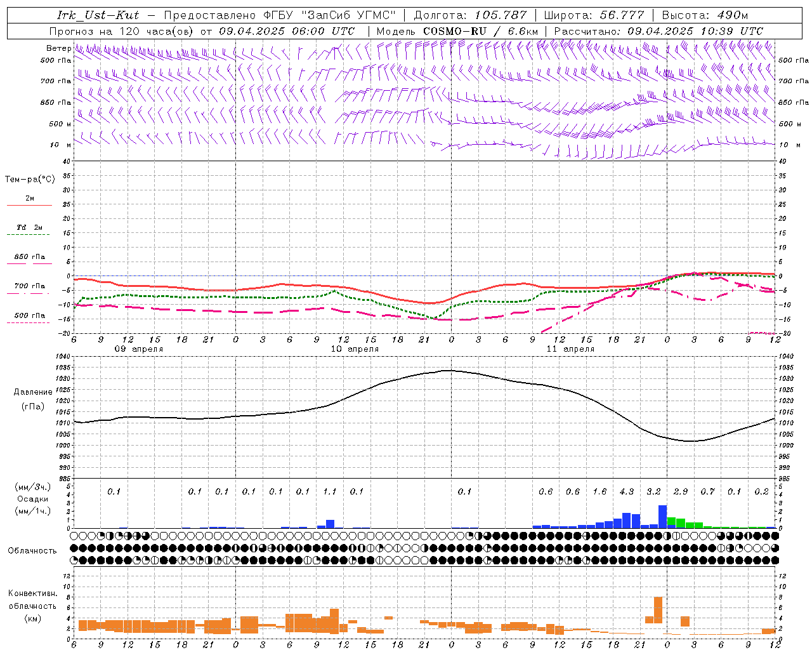Click the 3.2 precipitation total value

[x=653, y=491]
